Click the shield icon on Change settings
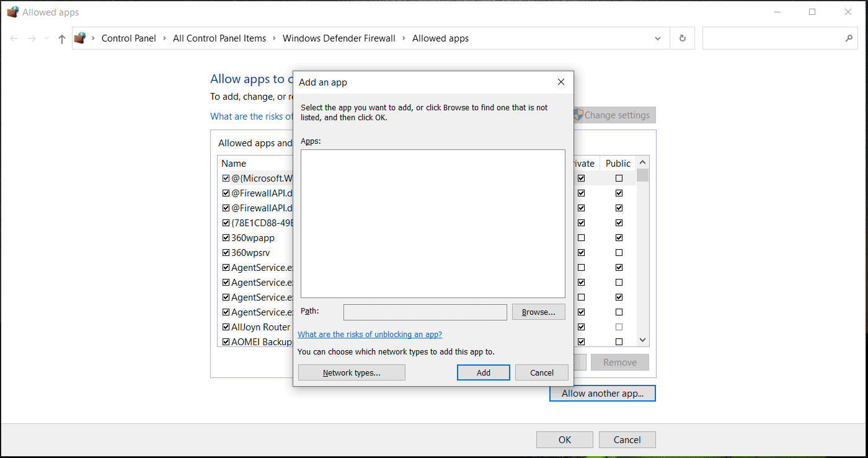Image resolution: width=868 pixels, height=458 pixels. tap(578, 115)
